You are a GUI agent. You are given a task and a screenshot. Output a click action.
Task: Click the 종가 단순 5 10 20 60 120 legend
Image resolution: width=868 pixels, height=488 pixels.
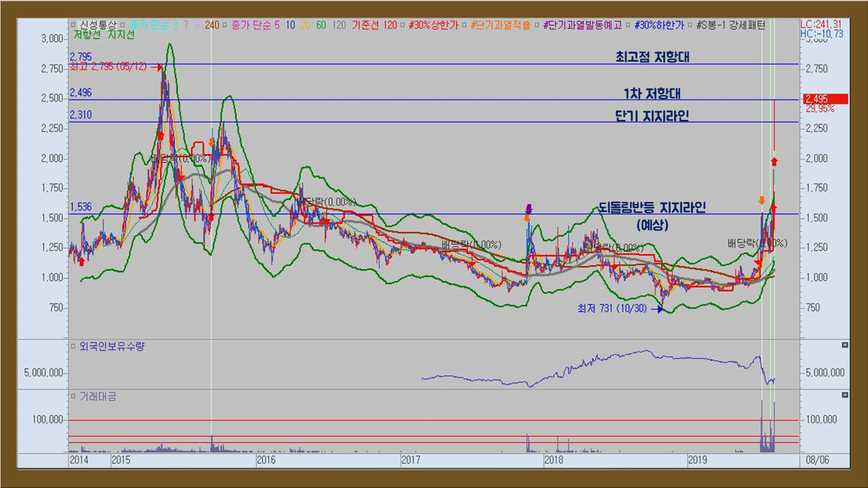click(288, 25)
